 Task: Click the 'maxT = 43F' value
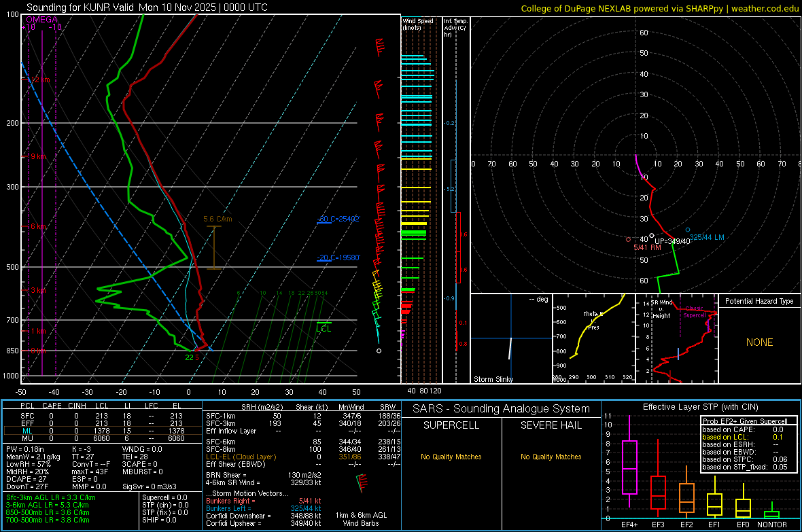(x=90, y=472)
